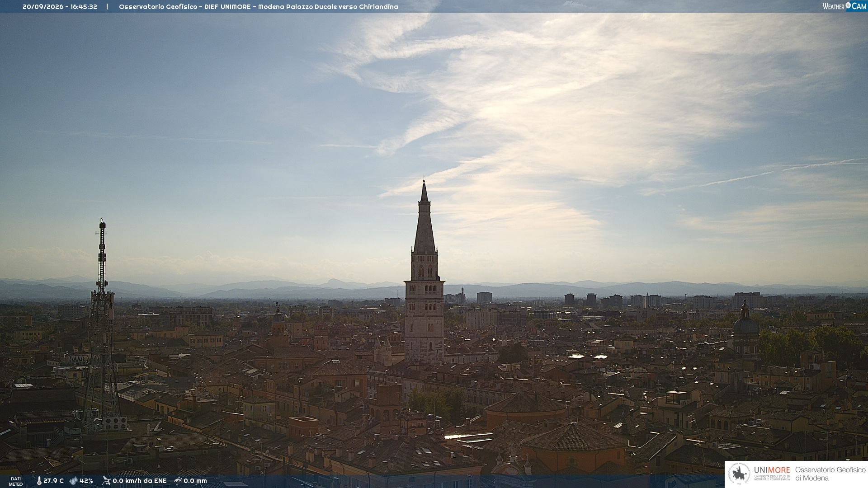Click the thermometer temperature icon

tap(39, 481)
